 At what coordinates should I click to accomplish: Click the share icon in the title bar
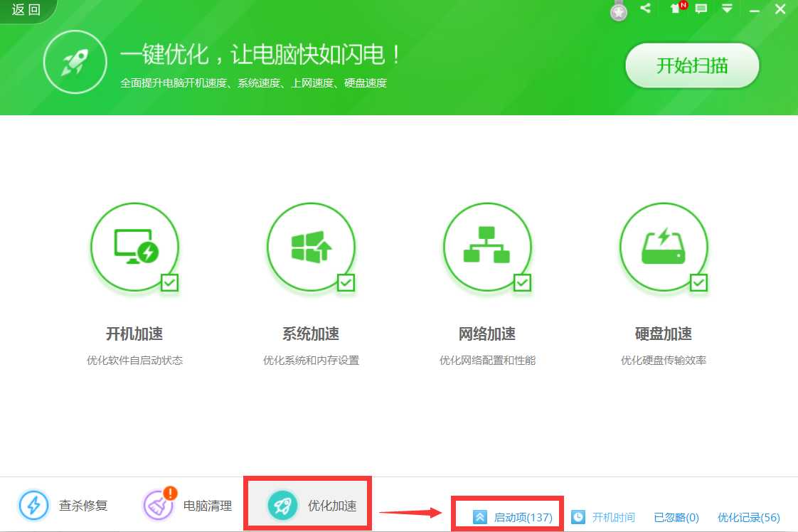[x=645, y=8]
